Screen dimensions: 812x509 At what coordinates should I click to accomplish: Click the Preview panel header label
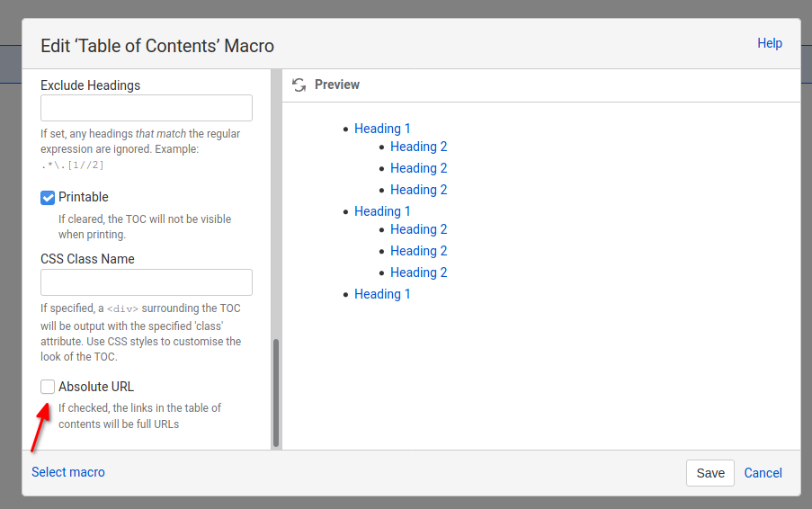click(x=337, y=85)
